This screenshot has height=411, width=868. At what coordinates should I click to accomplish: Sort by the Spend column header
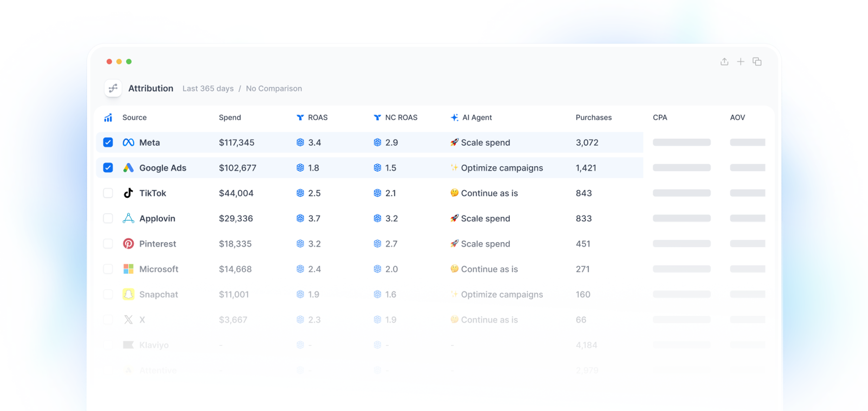pos(230,118)
